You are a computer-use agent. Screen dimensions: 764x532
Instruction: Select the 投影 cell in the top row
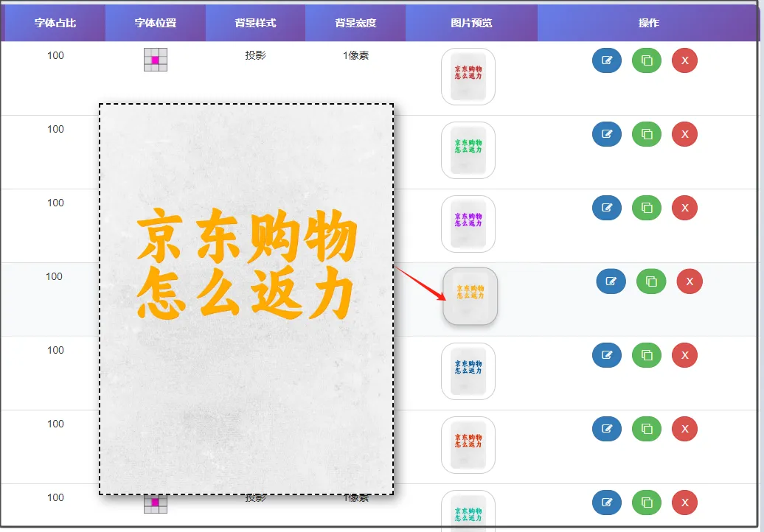tap(255, 55)
